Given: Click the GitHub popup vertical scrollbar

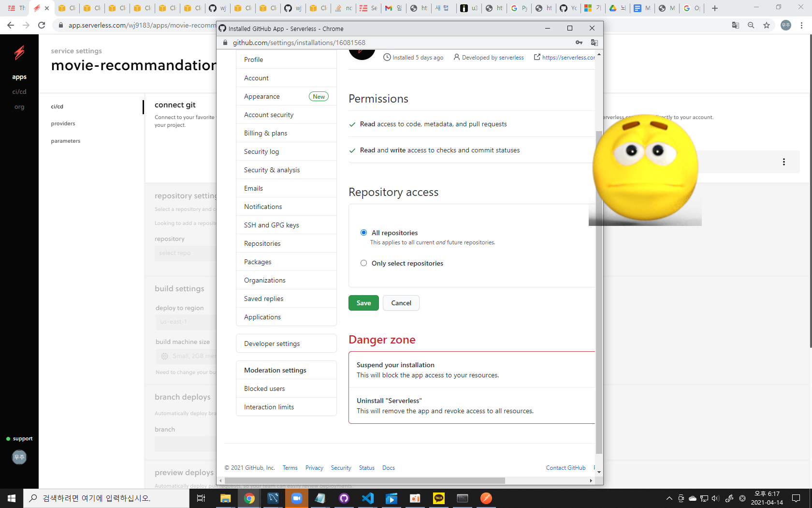Looking at the screenshot, I should click(599, 292).
